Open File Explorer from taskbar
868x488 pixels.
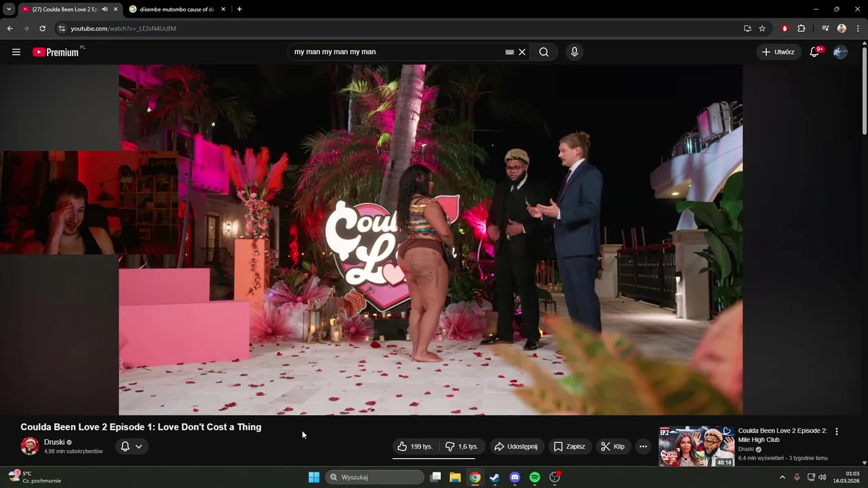(x=455, y=477)
